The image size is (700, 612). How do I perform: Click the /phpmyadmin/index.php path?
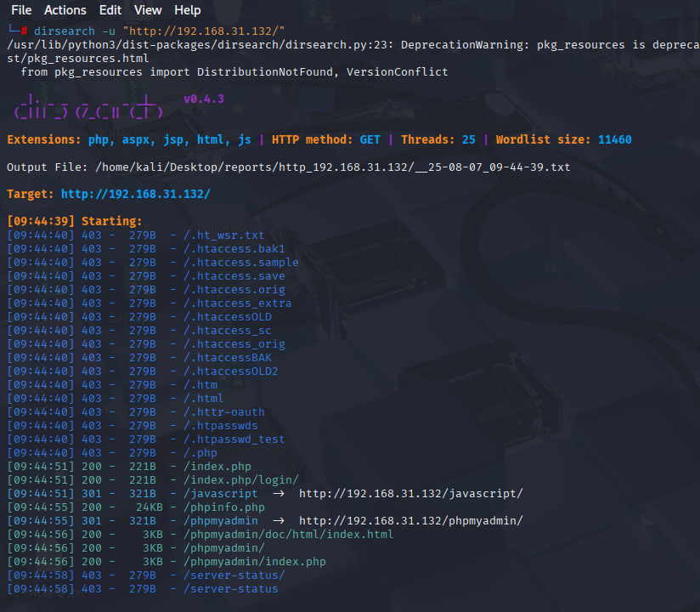[255, 562]
